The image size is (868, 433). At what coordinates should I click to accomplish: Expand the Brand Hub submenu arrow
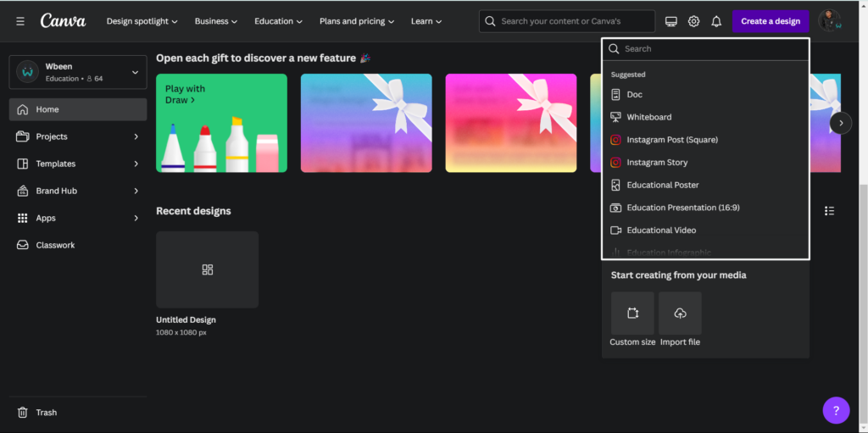136,191
